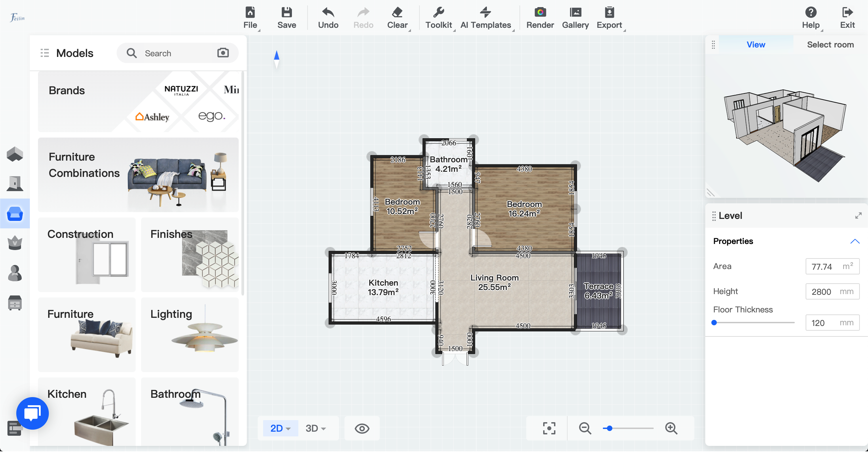Viewport: 868px width, 452px height.
Task: Toggle the eye visibility button
Action: [x=362, y=429]
